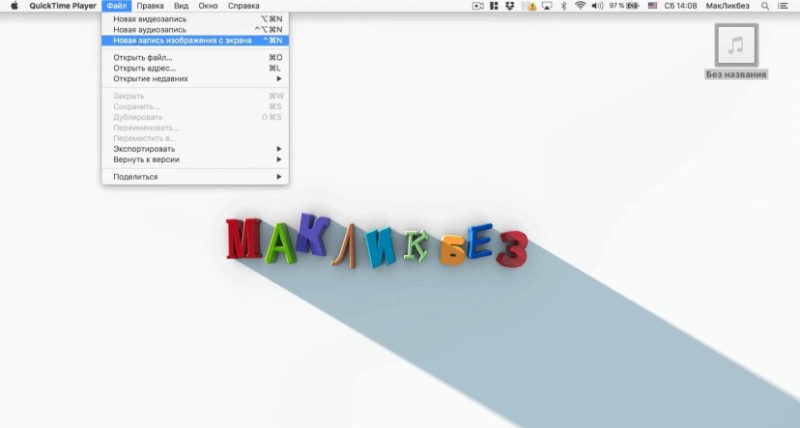Screen dimensions: 800x428
Task: Open the Bluetooth menu
Action: pyautogui.click(x=564, y=6)
